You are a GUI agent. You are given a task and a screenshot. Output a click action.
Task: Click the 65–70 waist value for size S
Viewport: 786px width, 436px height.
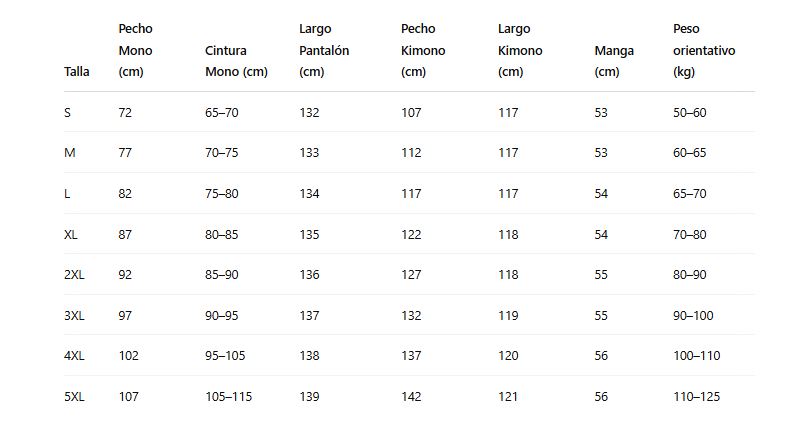pos(221,113)
